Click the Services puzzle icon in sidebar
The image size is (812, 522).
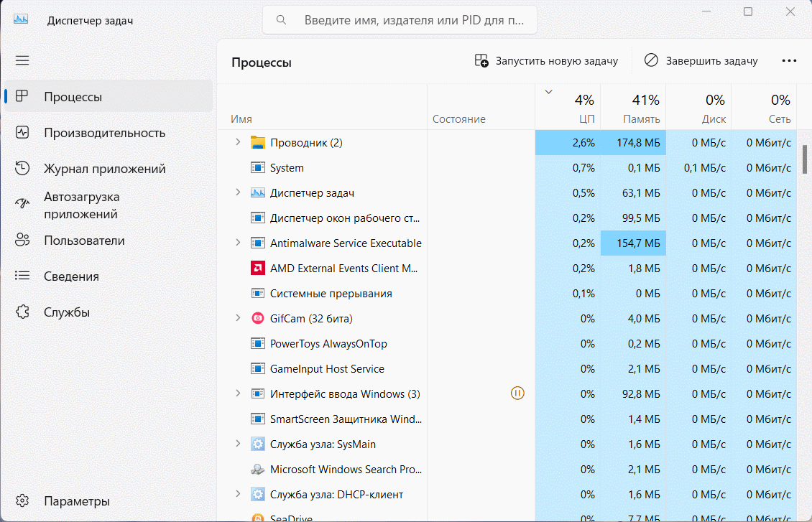click(22, 312)
